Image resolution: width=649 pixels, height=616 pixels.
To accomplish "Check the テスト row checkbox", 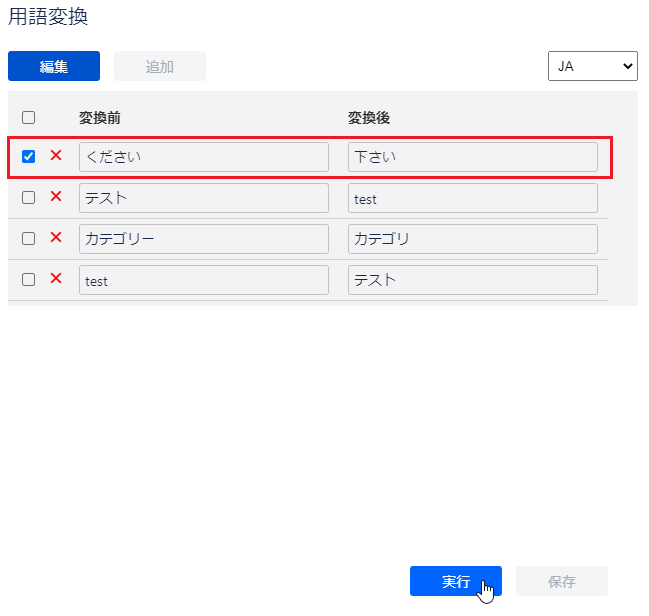I will (29, 198).
